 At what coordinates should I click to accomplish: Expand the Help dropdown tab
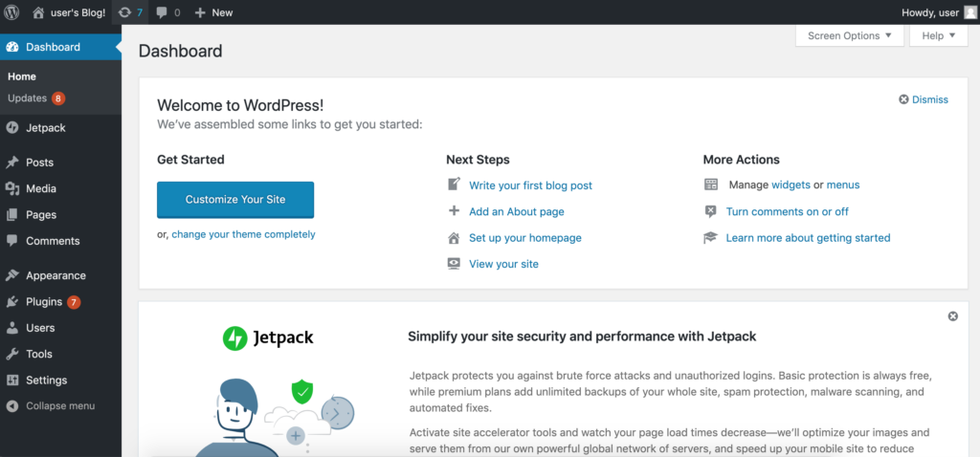[x=939, y=35]
